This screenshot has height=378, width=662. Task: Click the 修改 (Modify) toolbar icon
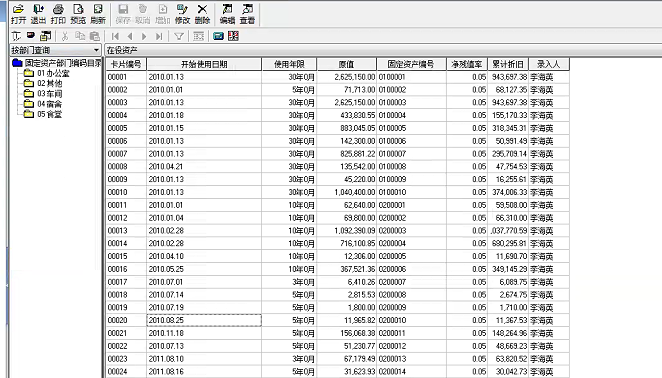pos(182,14)
